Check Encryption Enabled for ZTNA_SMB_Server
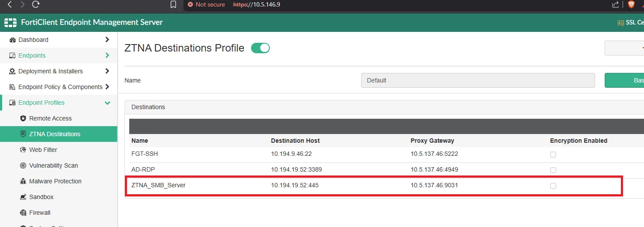This screenshot has width=644, height=227. tap(553, 186)
